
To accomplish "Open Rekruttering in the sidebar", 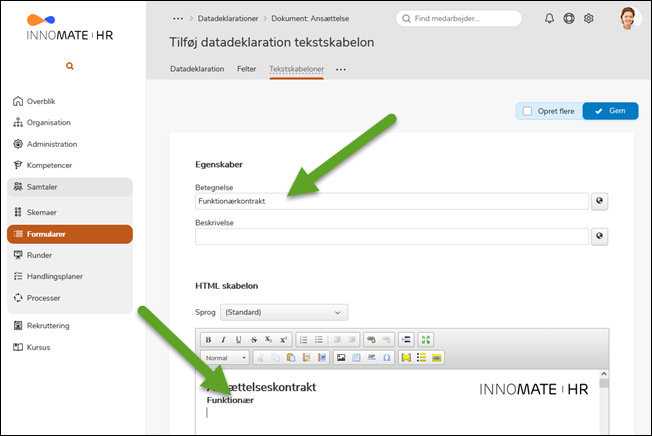I will tap(48, 325).
